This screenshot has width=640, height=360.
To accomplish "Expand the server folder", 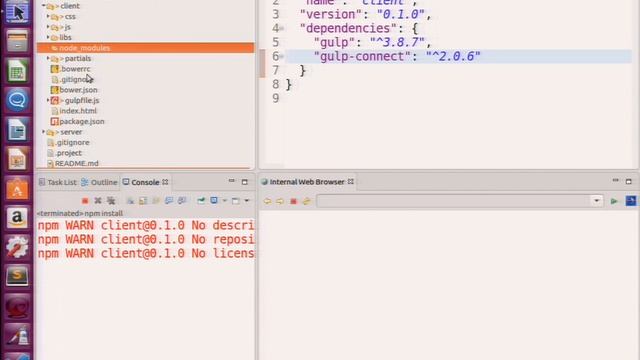I will pos(43,132).
